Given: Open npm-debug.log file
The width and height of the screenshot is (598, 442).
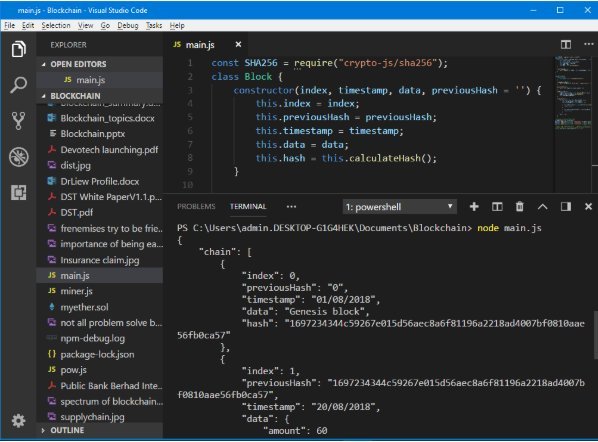Looking at the screenshot, I should click(100, 339).
